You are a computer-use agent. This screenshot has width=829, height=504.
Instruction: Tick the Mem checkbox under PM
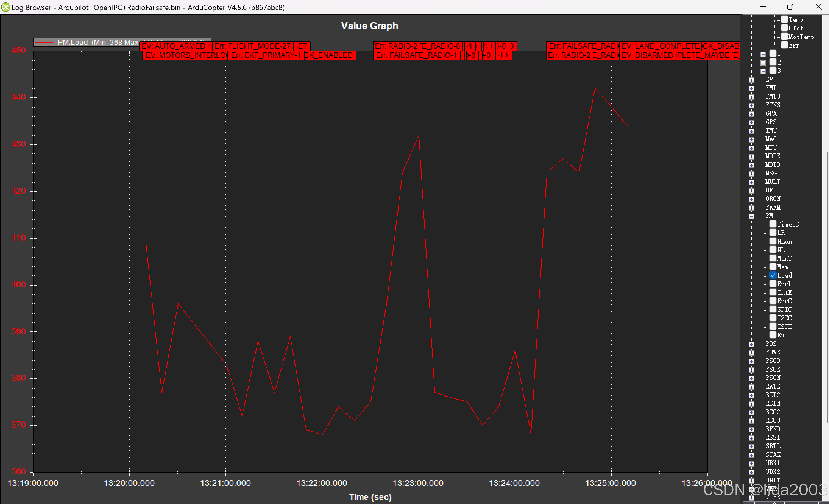coord(773,267)
